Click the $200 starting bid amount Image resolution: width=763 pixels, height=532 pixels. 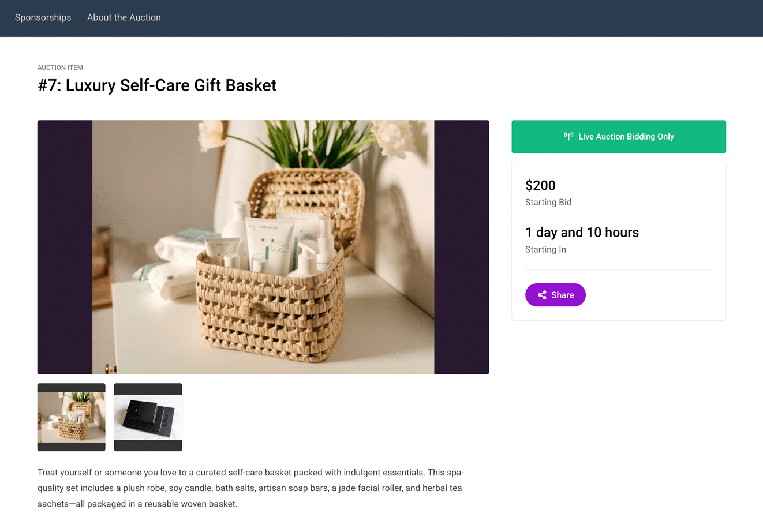(540, 185)
